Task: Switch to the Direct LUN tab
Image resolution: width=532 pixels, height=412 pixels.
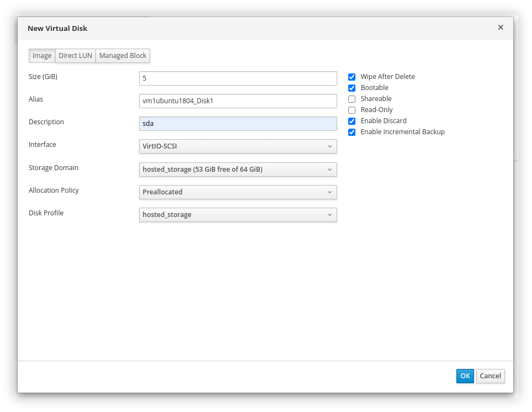Action: coord(76,56)
